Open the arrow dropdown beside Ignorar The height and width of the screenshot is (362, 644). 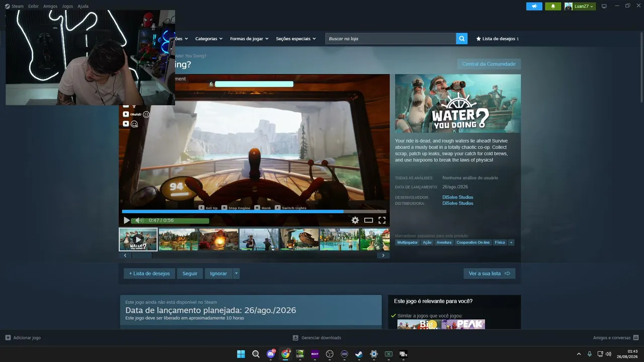pyautogui.click(x=236, y=274)
